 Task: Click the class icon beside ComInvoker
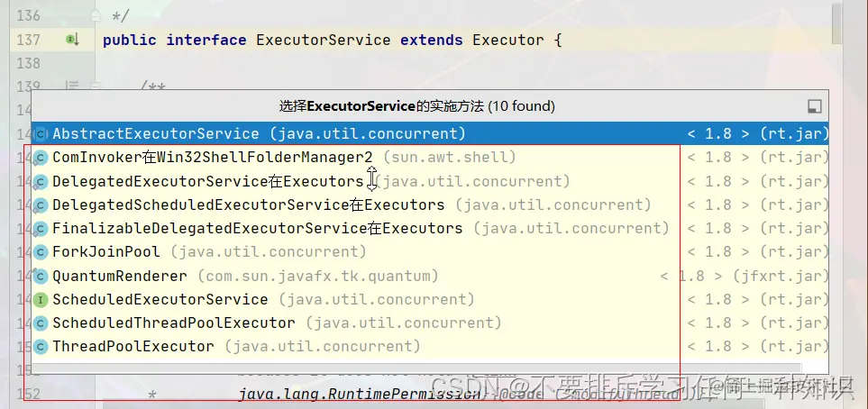click(x=41, y=159)
